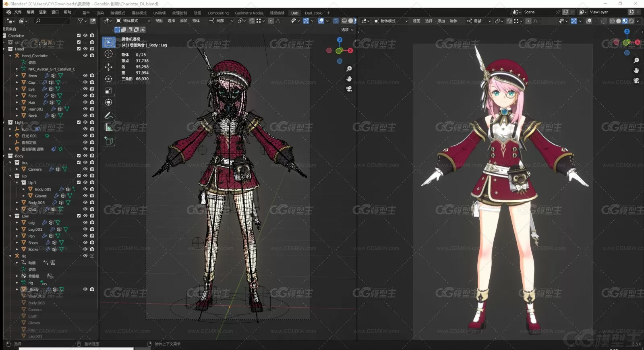The height and width of the screenshot is (350, 644).
Task: Open left viewport 物体模式 mode dropdown
Action: coord(133,21)
